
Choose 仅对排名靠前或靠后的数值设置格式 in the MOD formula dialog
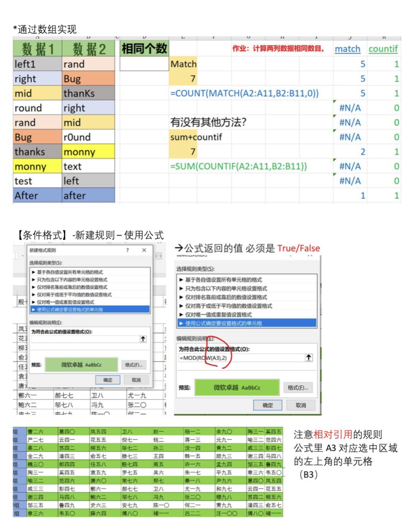(247, 297)
